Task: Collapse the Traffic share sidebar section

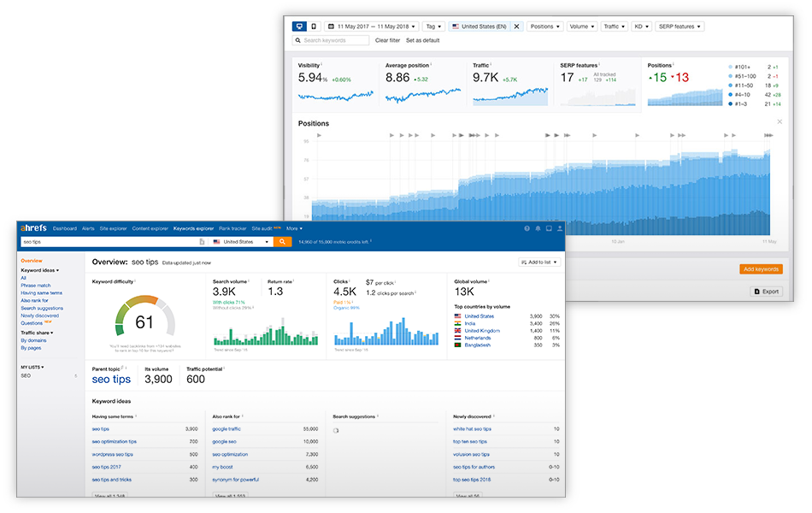Action: (x=37, y=333)
